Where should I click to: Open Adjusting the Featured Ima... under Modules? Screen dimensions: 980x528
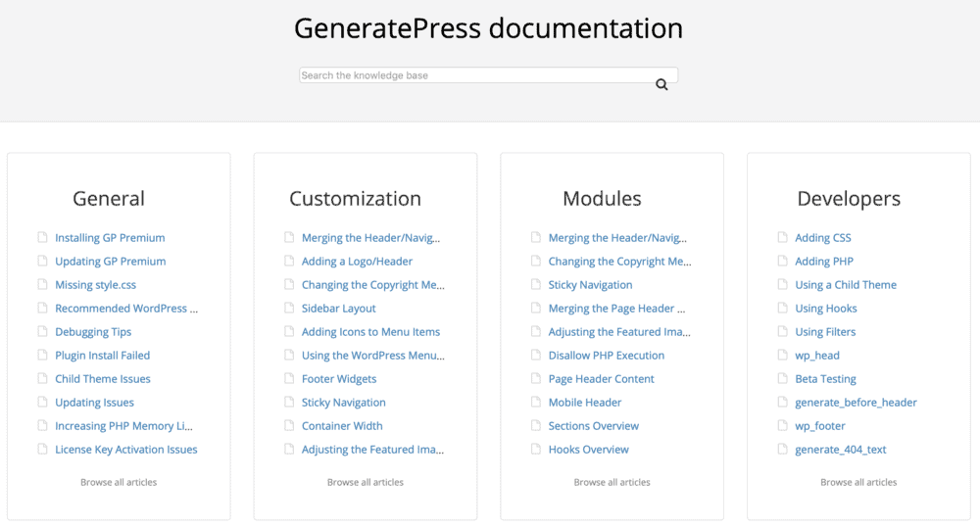click(619, 332)
